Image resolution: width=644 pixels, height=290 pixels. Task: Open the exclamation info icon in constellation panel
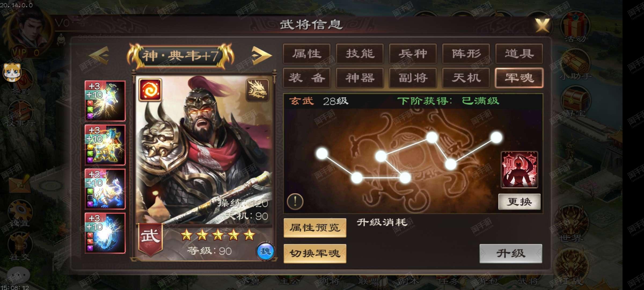click(x=295, y=201)
